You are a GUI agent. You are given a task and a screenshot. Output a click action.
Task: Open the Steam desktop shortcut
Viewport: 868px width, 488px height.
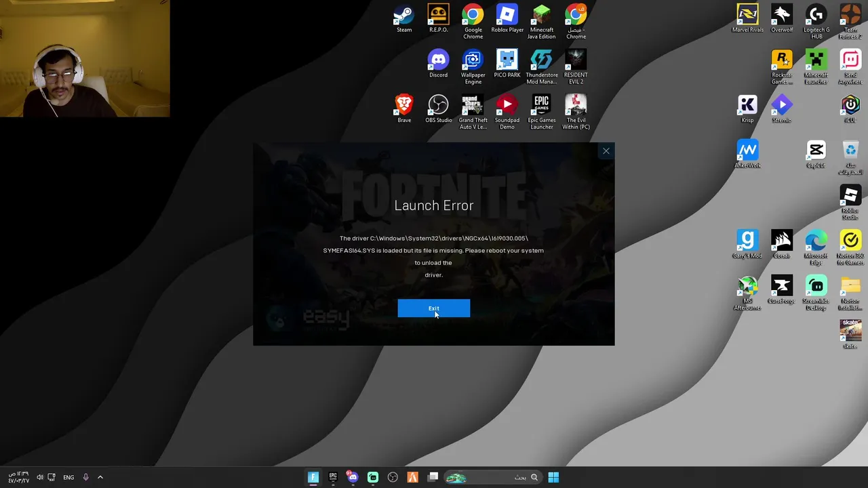tap(404, 19)
